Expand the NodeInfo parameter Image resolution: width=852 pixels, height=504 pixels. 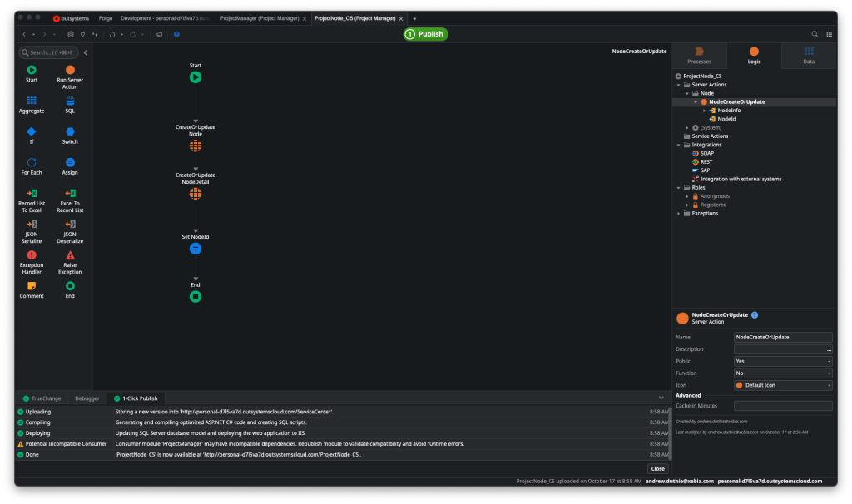pyautogui.click(x=704, y=111)
